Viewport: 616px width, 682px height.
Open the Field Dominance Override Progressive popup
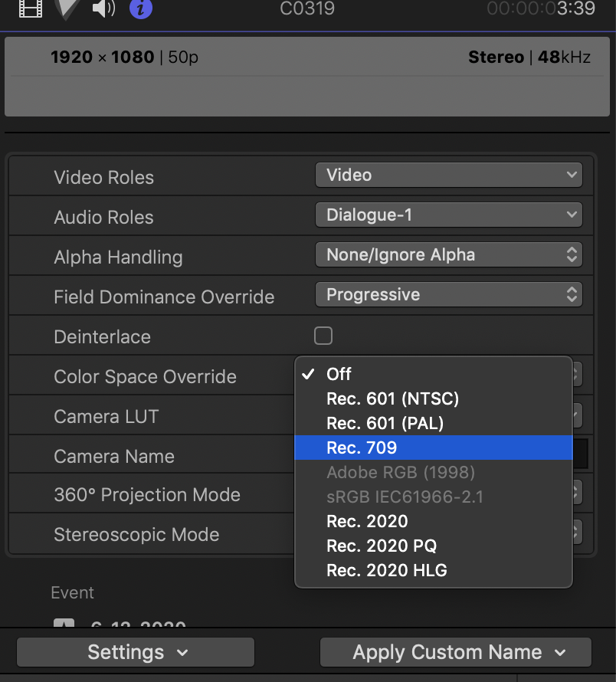448,295
